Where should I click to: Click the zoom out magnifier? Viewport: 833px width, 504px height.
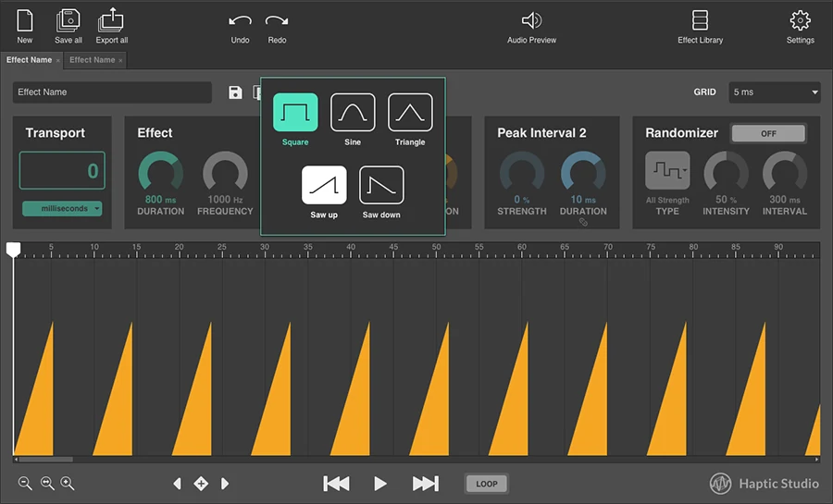click(x=24, y=483)
